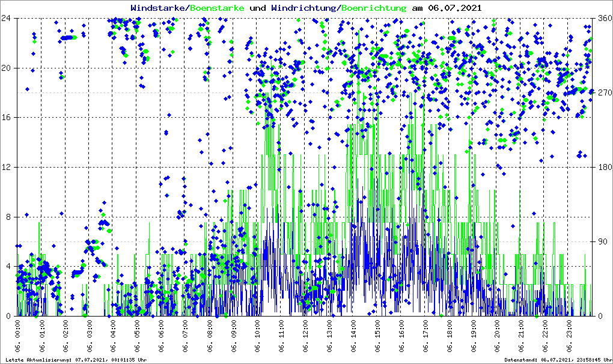The height and width of the screenshot is (364, 613).
Task: Click the '90' label on right axis
Action: point(602,241)
